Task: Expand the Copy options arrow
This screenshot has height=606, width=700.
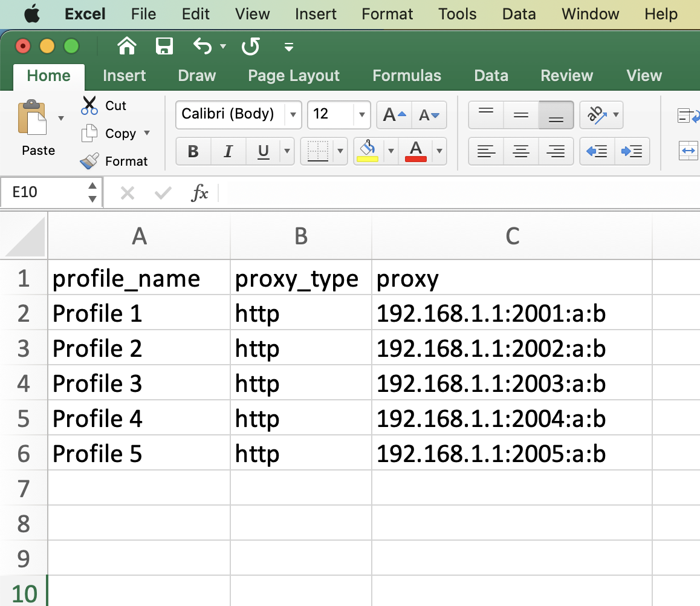Action: point(147,133)
